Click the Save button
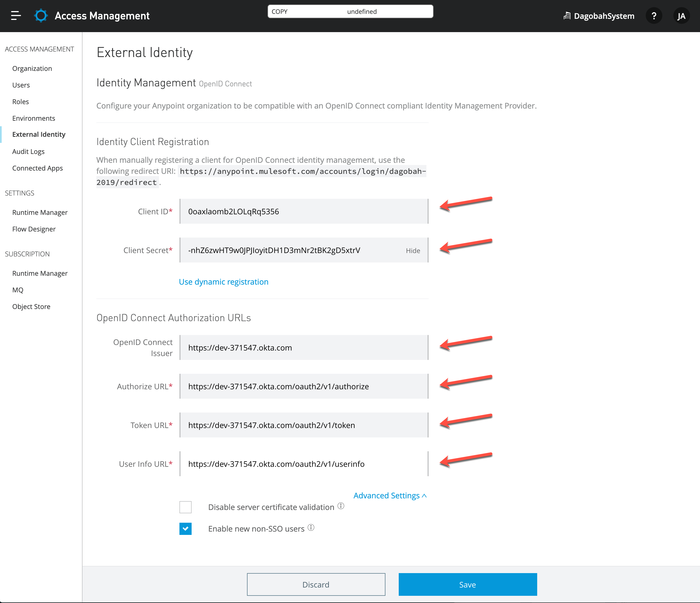The image size is (700, 603). coord(467,584)
